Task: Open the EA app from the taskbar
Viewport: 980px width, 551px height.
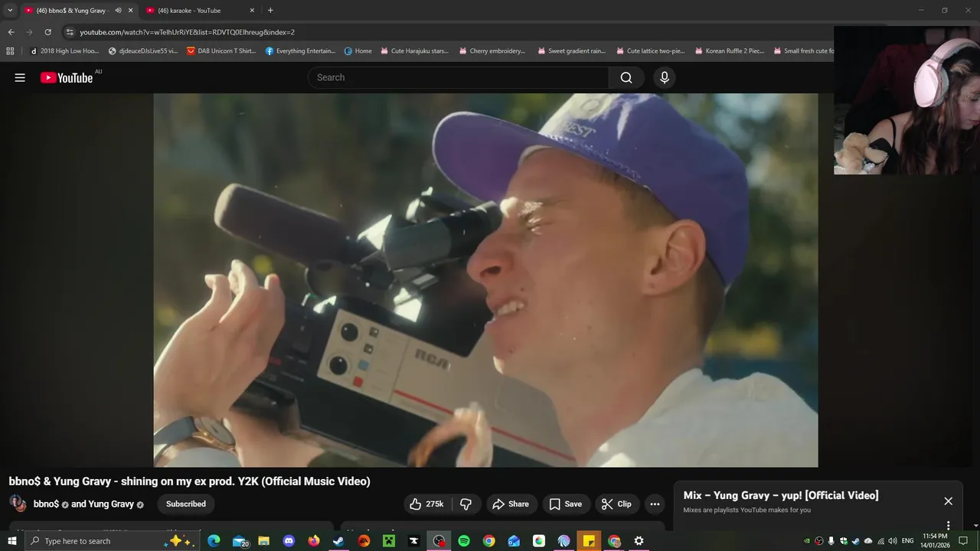Action: tap(364, 541)
